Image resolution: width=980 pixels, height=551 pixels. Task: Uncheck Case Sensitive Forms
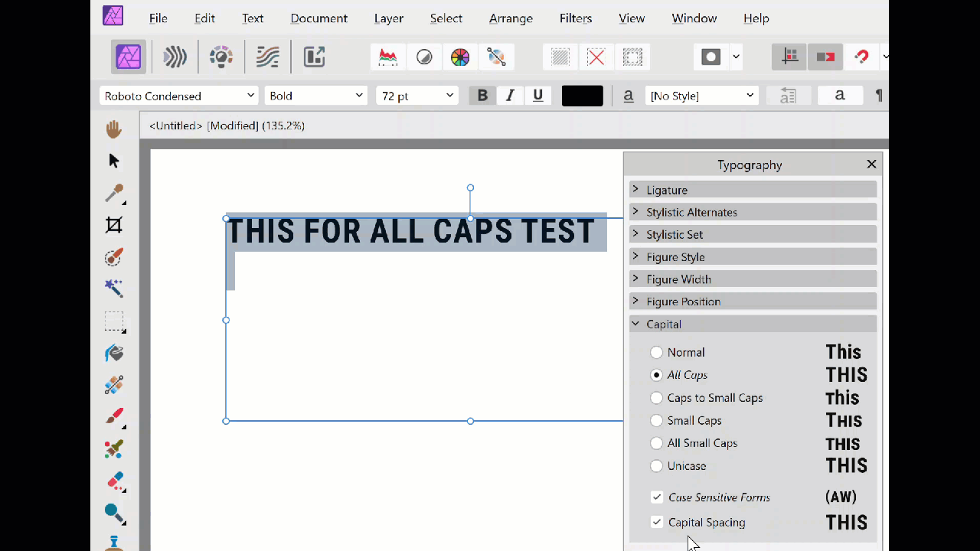pos(656,497)
